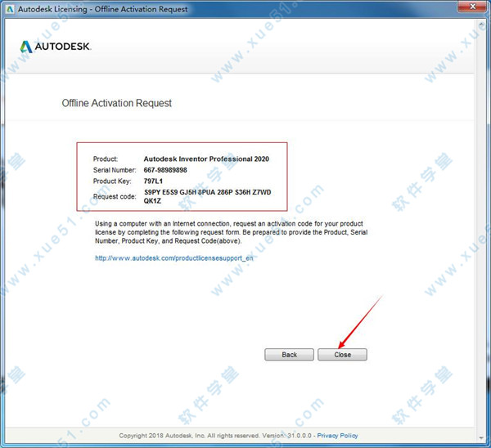Close the Autodesk Licensing window
The width and height of the screenshot is (491, 448).
[x=473, y=7]
